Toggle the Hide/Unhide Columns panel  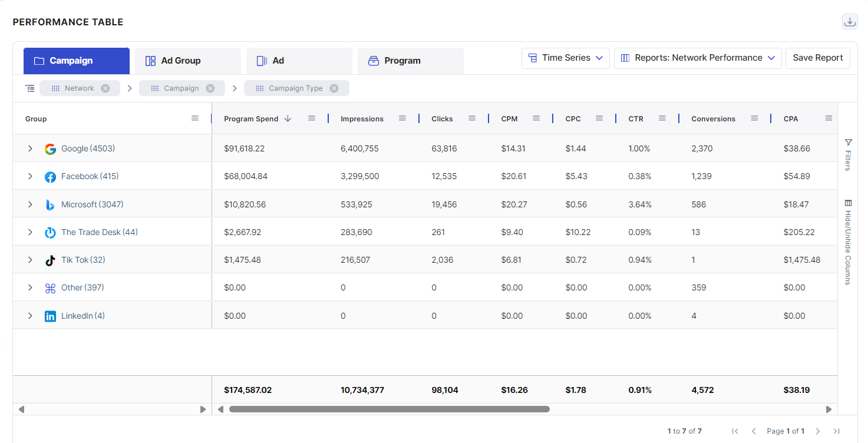pyautogui.click(x=848, y=242)
